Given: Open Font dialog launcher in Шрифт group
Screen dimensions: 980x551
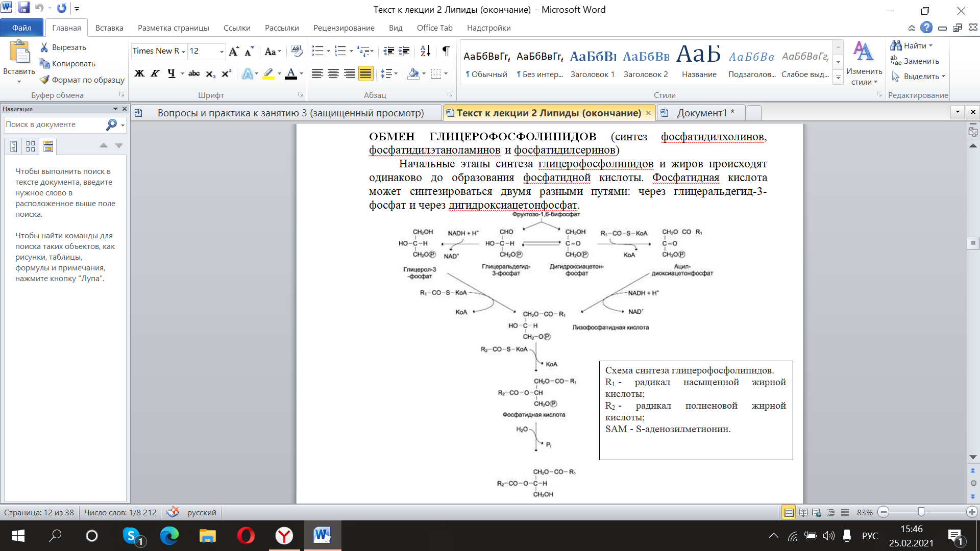Looking at the screenshot, I should 300,94.
